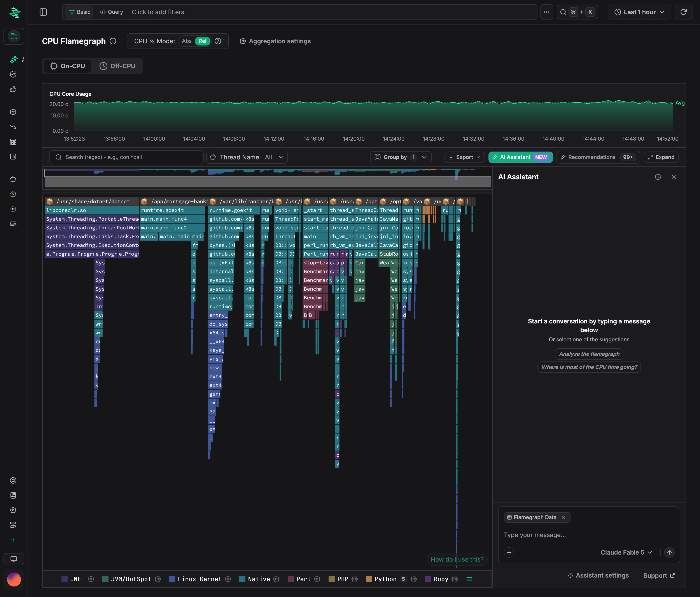Open the Export dropdown

pyautogui.click(x=465, y=157)
